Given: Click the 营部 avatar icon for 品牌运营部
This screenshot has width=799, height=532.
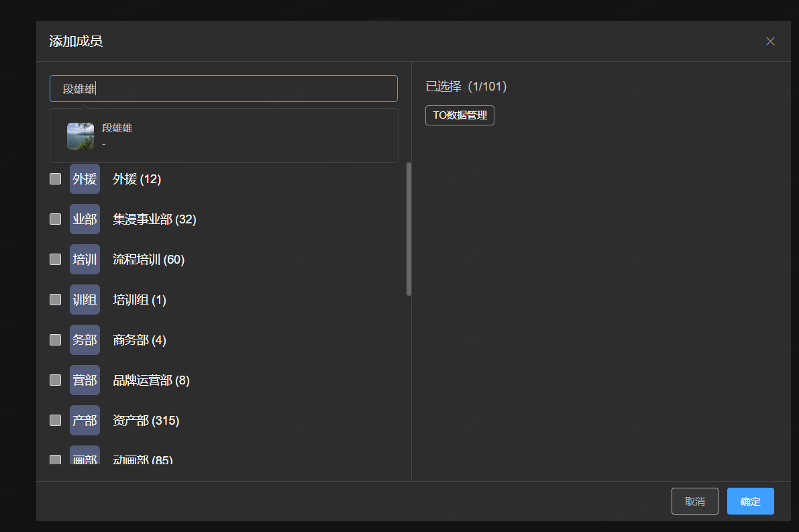Looking at the screenshot, I should [85, 380].
